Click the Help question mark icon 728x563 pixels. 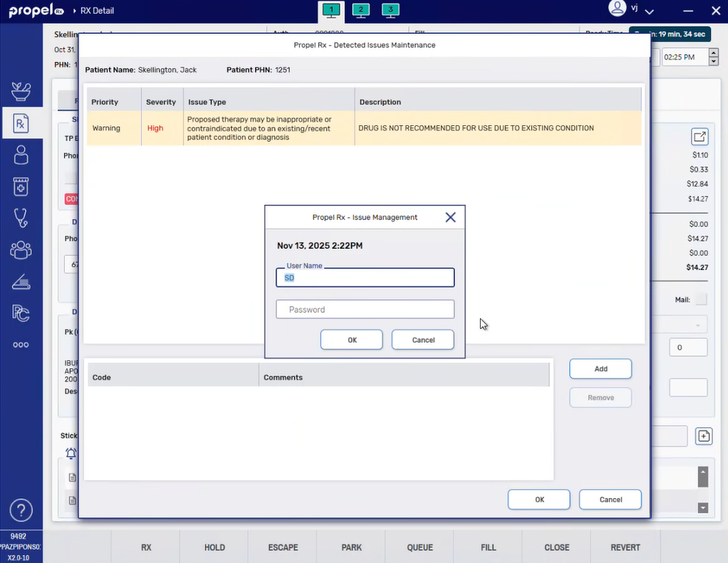[21, 510]
